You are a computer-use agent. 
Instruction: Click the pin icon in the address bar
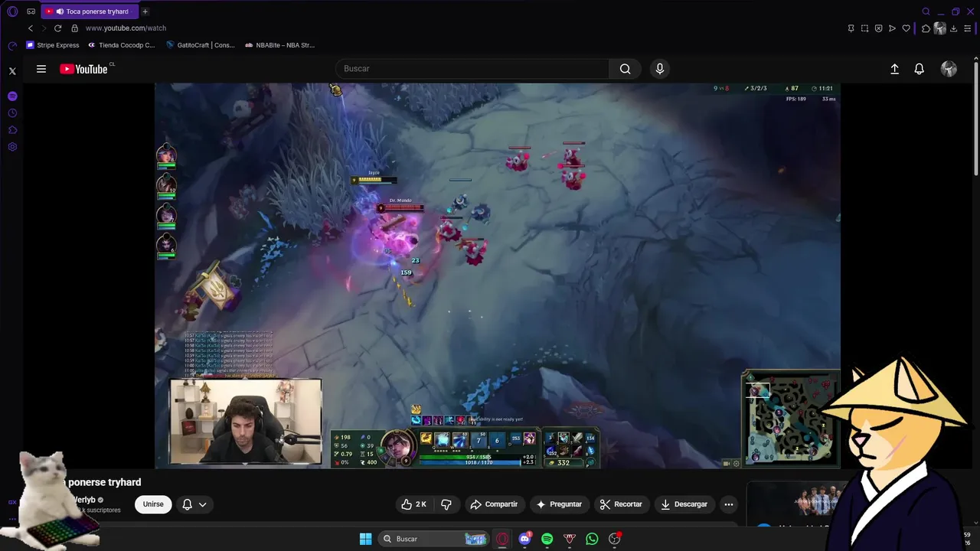click(x=851, y=28)
